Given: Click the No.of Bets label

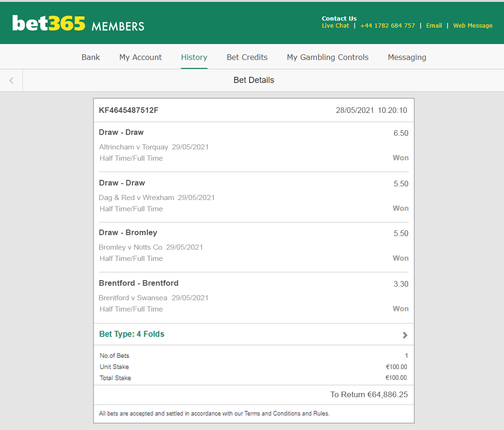Looking at the screenshot, I should [x=115, y=356].
